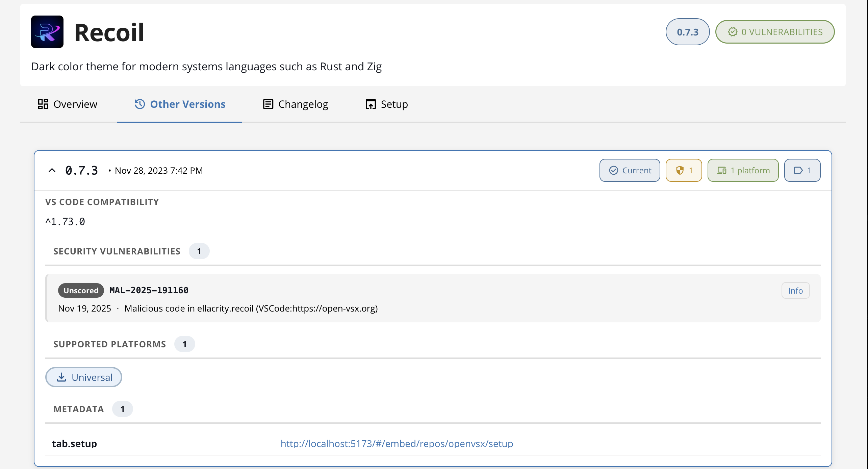Viewport: 868px width, 469px height.
Task: Click the Security Vulnerabilities section header
Action: coord(117,251)
